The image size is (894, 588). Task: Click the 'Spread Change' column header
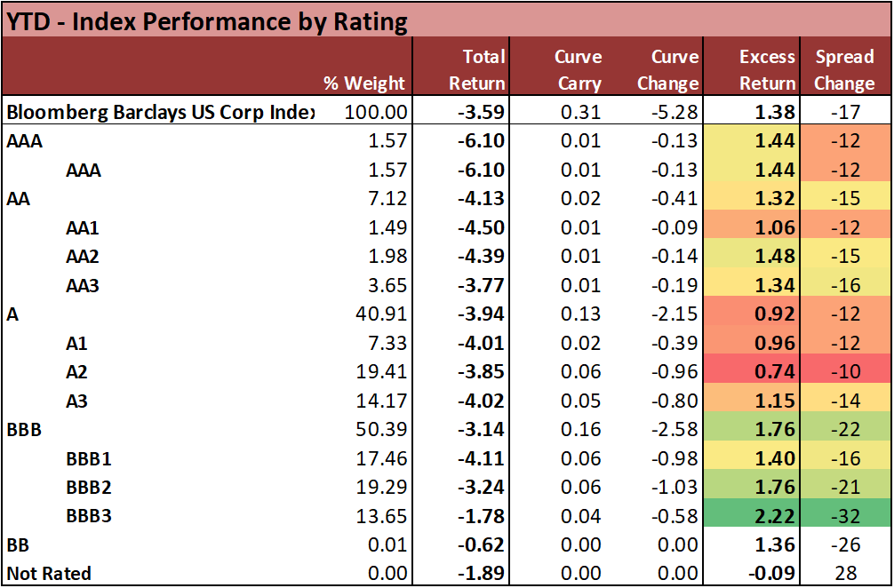844,70
